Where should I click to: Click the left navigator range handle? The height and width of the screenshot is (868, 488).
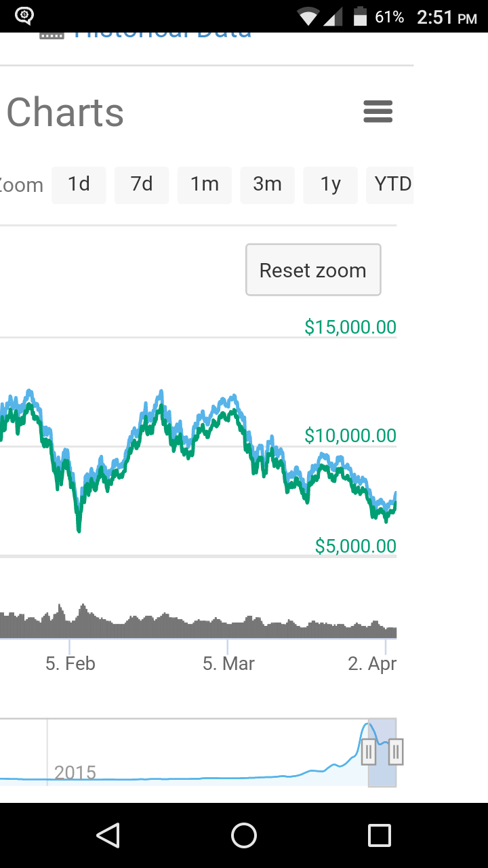point(369,751)
